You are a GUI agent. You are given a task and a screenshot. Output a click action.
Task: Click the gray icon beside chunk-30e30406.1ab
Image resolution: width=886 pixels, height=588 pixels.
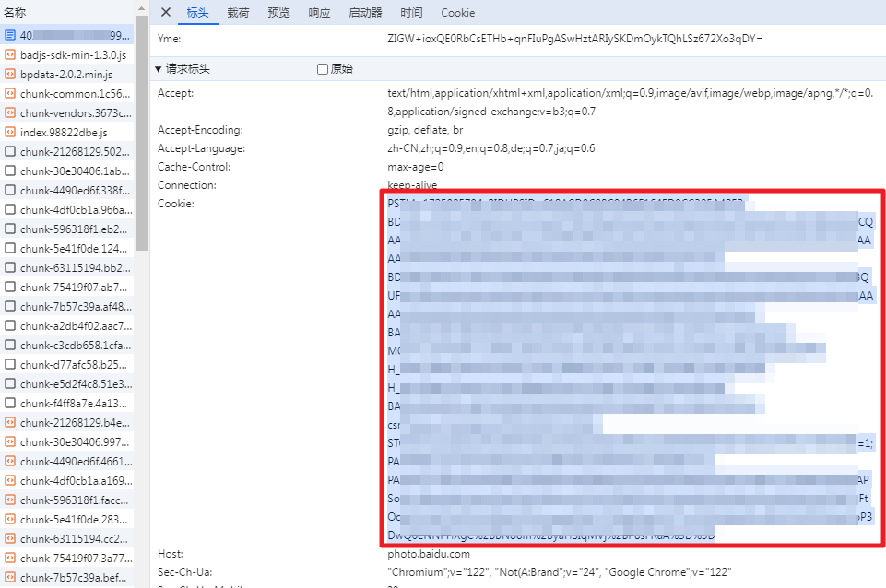10,171
